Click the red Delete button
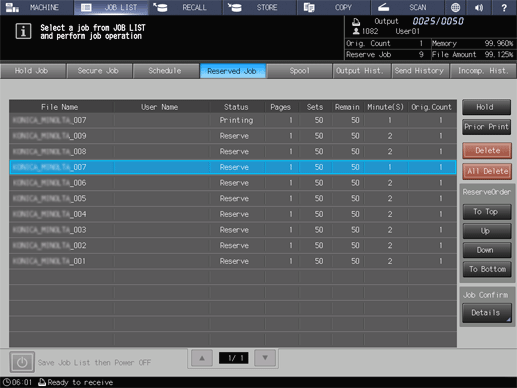This screenshot has width=517, height=388. coord(487,151)
